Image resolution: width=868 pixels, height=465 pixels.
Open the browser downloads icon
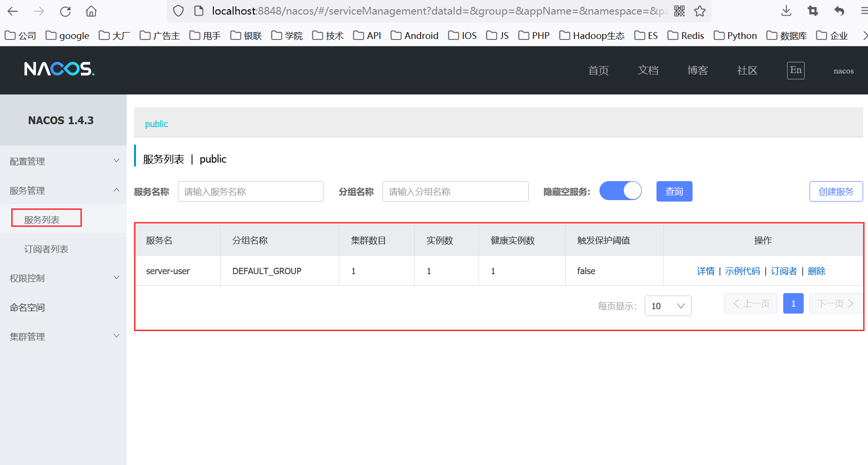coord(786,11)
